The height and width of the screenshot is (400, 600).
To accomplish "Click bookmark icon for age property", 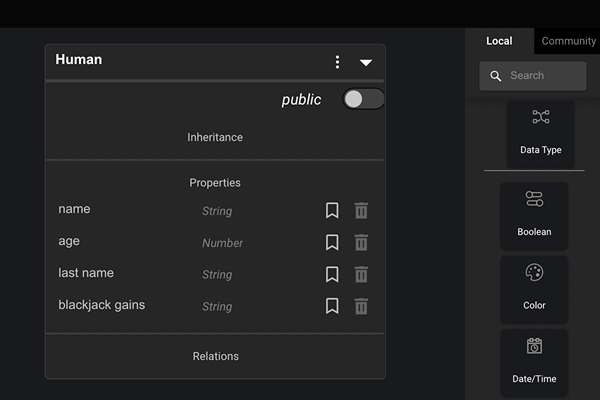I will click(x=332, y=242).
